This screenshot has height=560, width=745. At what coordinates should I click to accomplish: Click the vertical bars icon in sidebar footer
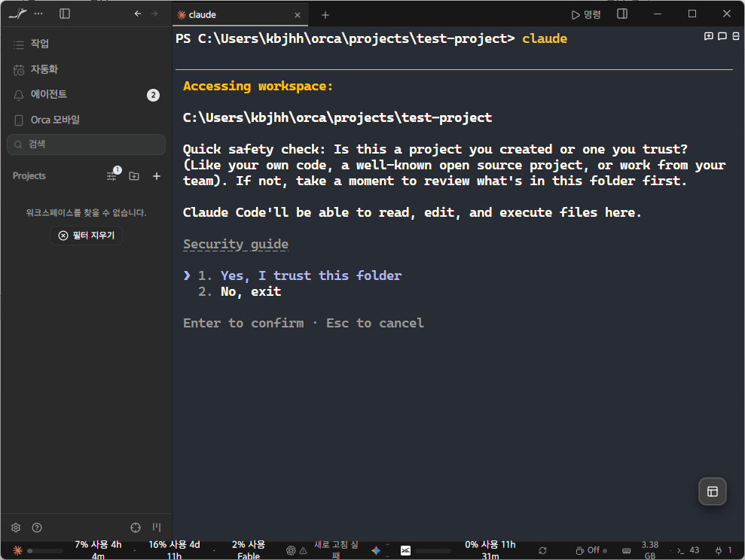point(157,527)
